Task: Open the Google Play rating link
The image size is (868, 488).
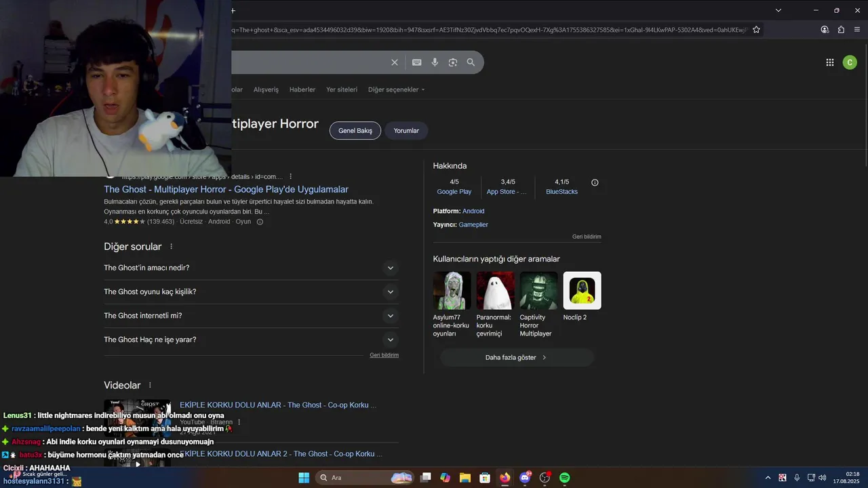Action: click(454, 192)
